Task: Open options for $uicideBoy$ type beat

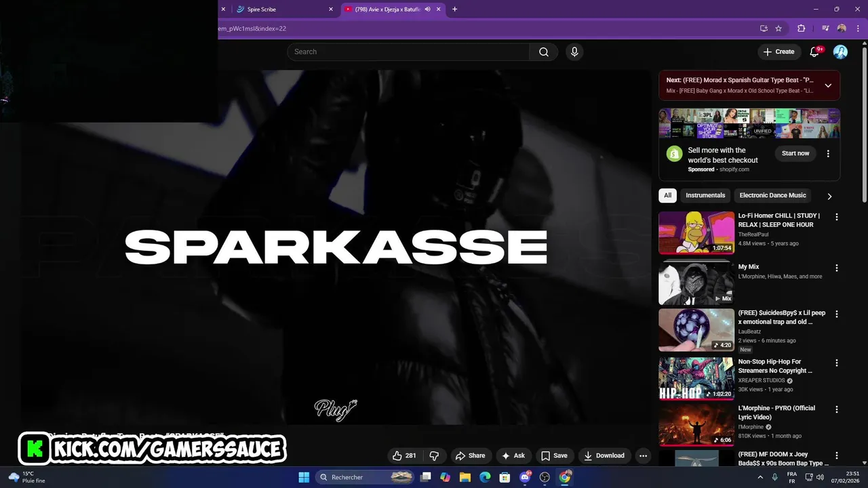Action: [x=836, y=314]
